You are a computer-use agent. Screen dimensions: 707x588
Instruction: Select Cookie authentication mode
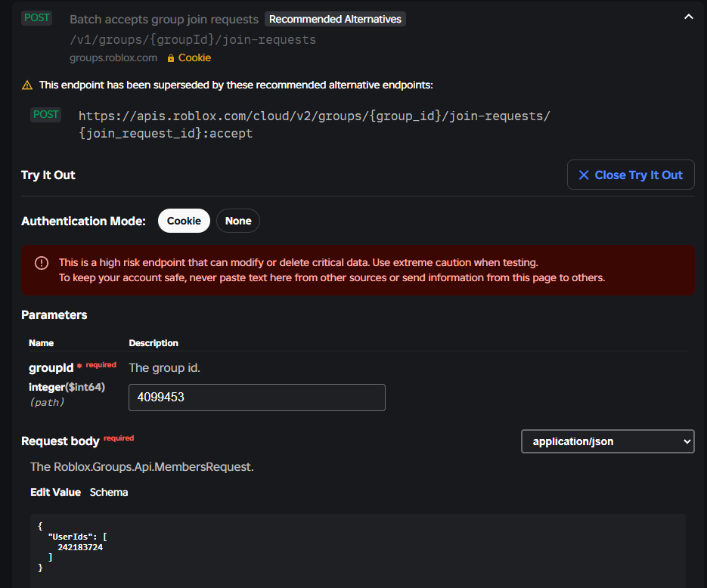pyautogui.click(x=184, y=221)
